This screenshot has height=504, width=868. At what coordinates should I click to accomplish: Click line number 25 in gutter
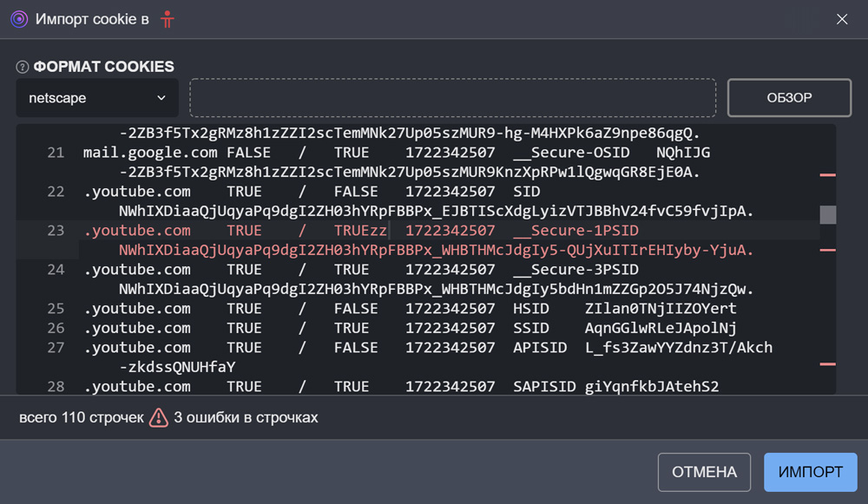coord(56,309)
